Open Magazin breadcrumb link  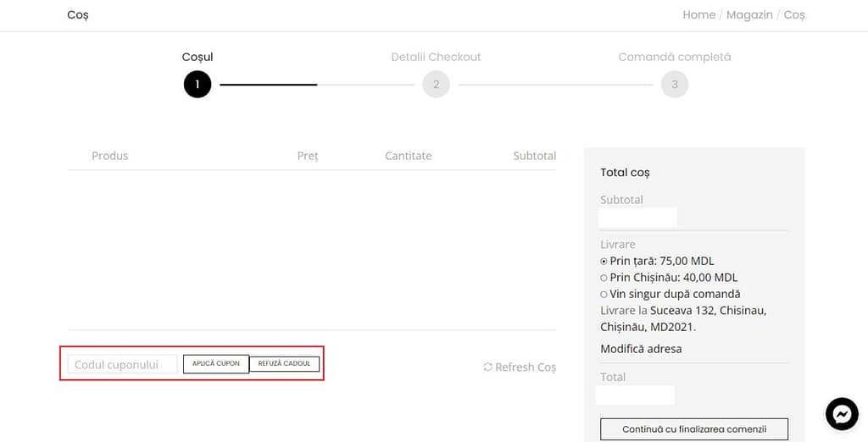pyautogui.click(x=749, y=14)
